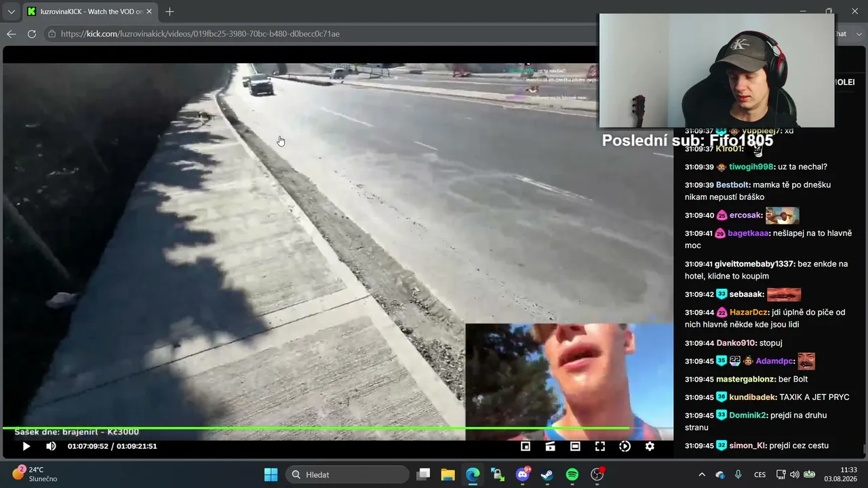Open the emote image in Adamdpc's message
This screenshot has width=868, height=488.
(806, 361)
